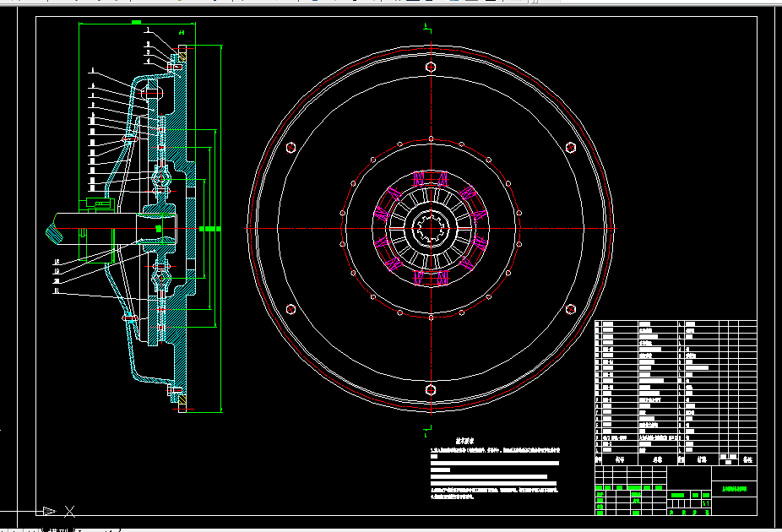Select the top section-cut marker above flywheel

(x=427, y=28)
